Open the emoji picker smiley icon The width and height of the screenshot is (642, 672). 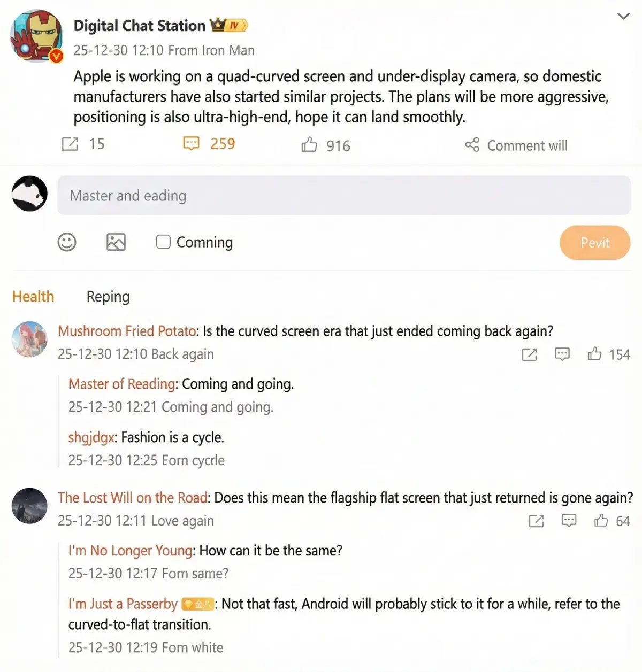[67, 242]
